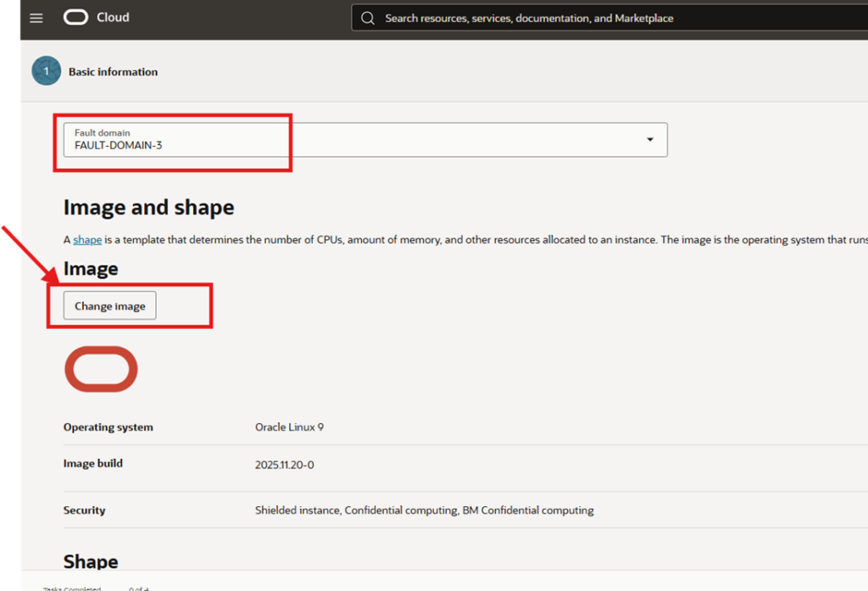Select the Security row label
Viewport: 868px width, 591px height.
(85, 510)
